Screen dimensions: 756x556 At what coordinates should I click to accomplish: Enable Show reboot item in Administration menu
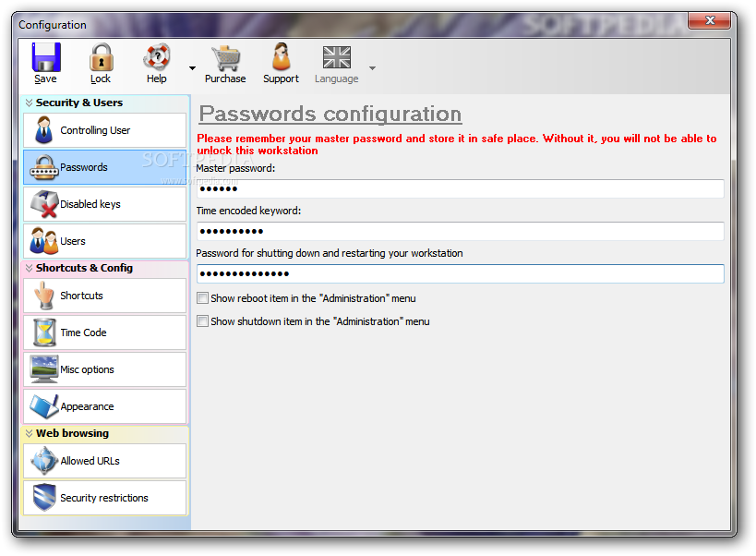tap(202, 298)
